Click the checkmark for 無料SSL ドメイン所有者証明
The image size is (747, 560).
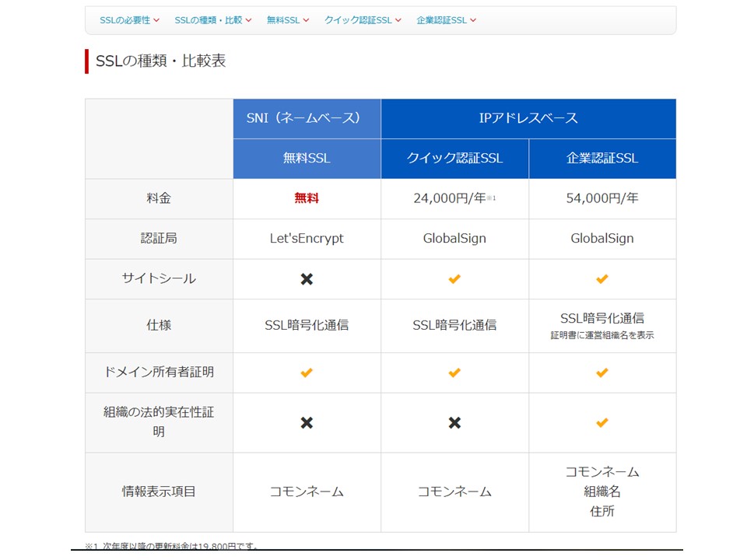[307, 373]
